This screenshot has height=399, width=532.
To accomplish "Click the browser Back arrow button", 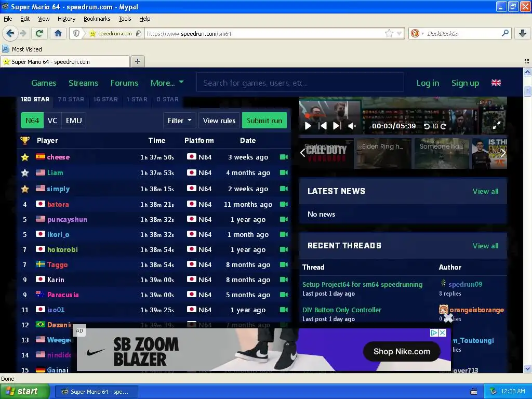I will 10,33.
